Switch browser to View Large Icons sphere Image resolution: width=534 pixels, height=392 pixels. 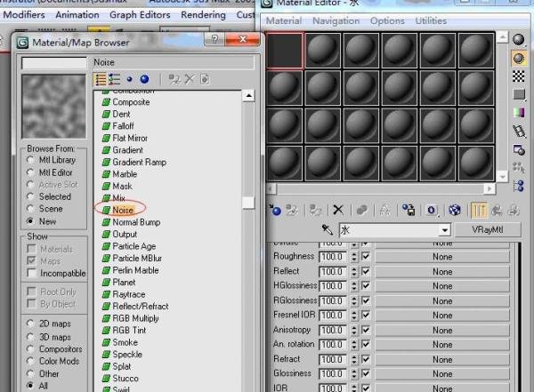click(x=145, y=79)
